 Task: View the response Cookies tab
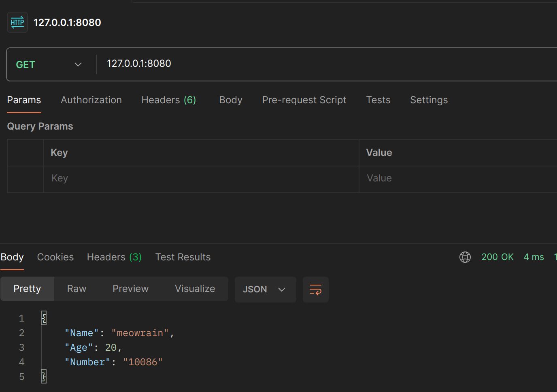click(55, 257)
